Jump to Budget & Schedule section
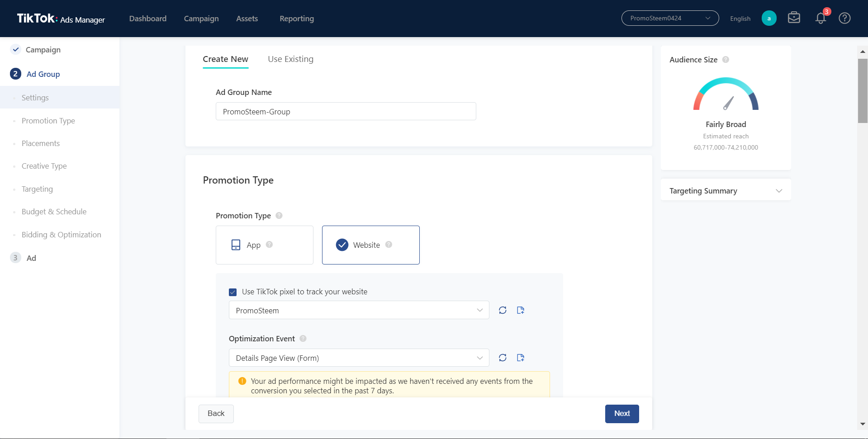The height and width of the screenshot is (439, 868). pyautogui.click(x=54, y=212)
